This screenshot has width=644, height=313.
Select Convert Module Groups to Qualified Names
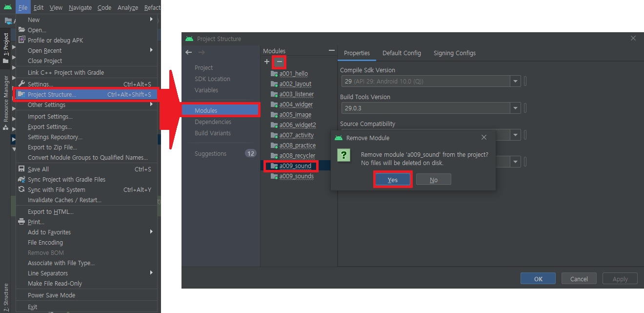click(86, 157)
